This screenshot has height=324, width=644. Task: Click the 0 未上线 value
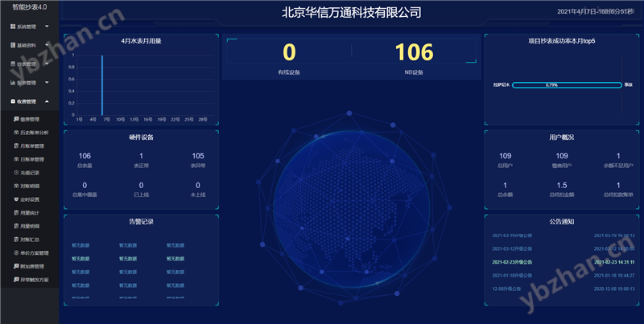click(x=198, y=186)
